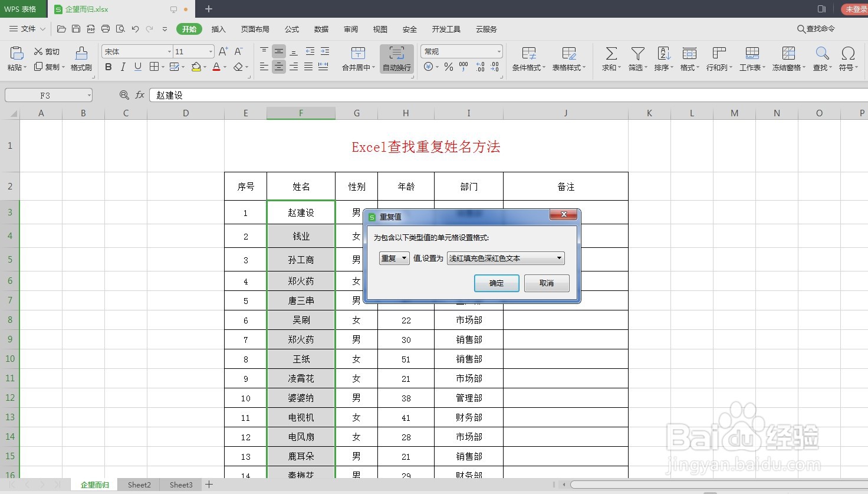Screen dimensions: 868x494
Task: Save the workbook with the save icon
Action: 76,29
